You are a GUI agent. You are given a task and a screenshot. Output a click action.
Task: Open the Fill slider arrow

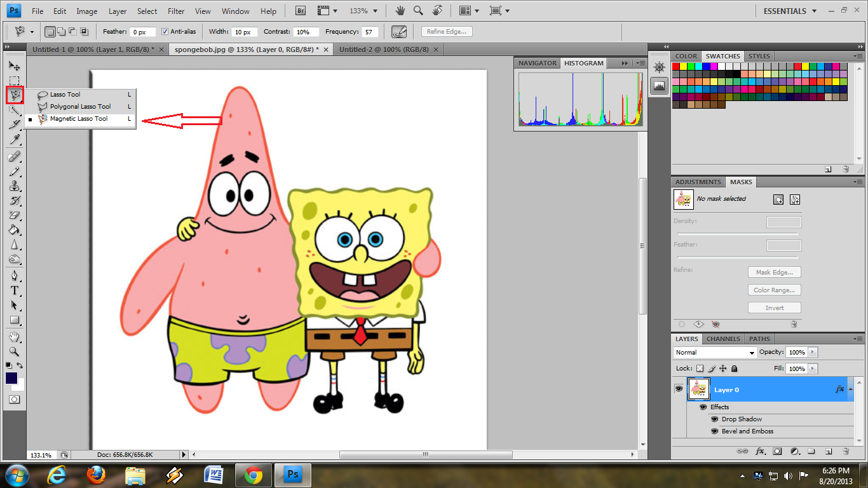click(813, 369)
